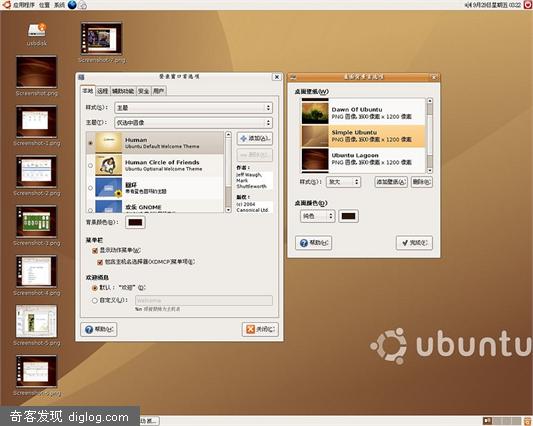This screenshot has height=426, width=533.
Task: Click the Human Circle of Friends theme thumbnail
Action: [108, 165]
